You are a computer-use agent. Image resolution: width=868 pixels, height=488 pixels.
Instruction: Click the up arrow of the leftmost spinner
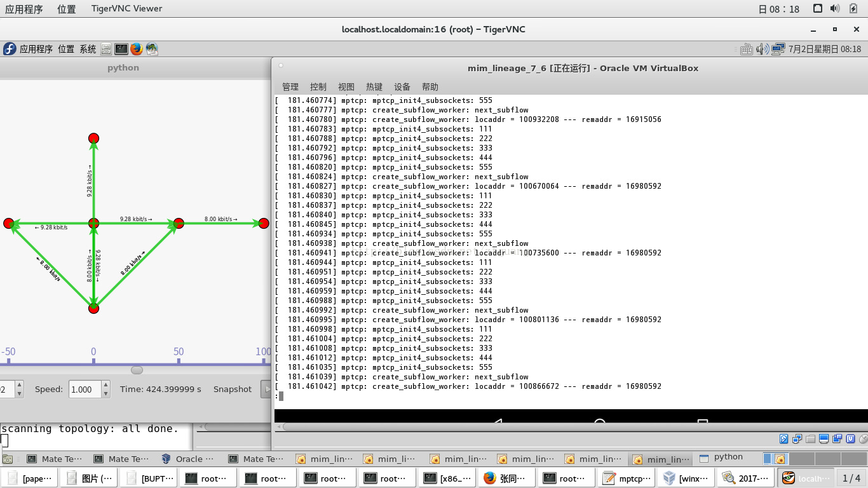tap(19, 386)
